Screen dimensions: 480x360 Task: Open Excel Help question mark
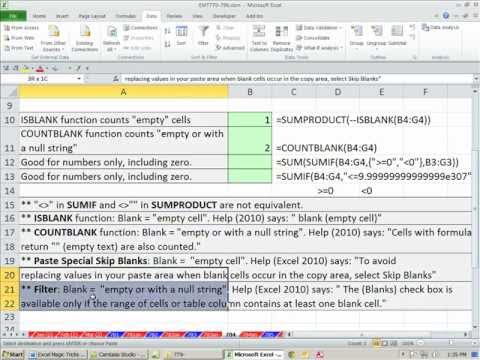click(446, 16)
